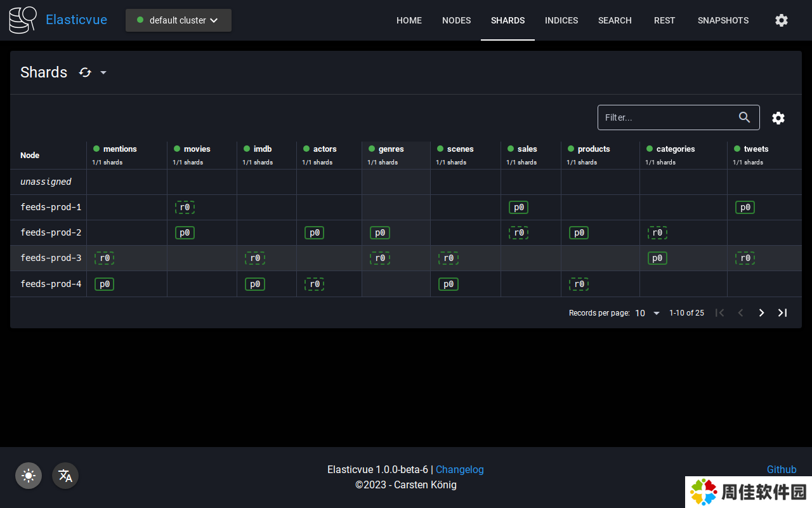Click the Elasticvue database logo icon
The width and height of the screenshot is (812, 508).
[x=23, y=20]
